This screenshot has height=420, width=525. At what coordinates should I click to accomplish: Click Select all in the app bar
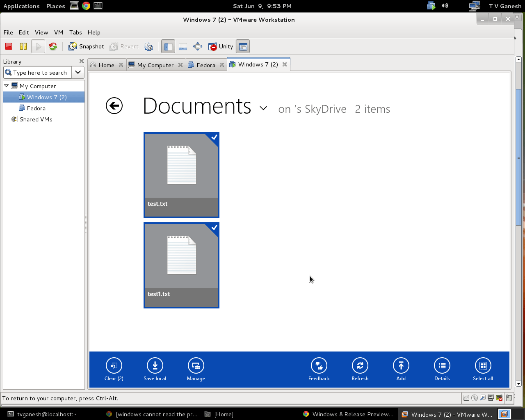pyautogui.click(x=483, y=370)
